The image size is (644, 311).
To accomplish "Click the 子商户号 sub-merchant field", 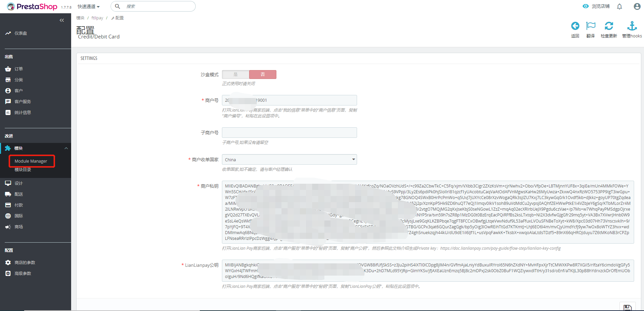I will [x=289, y=133].
